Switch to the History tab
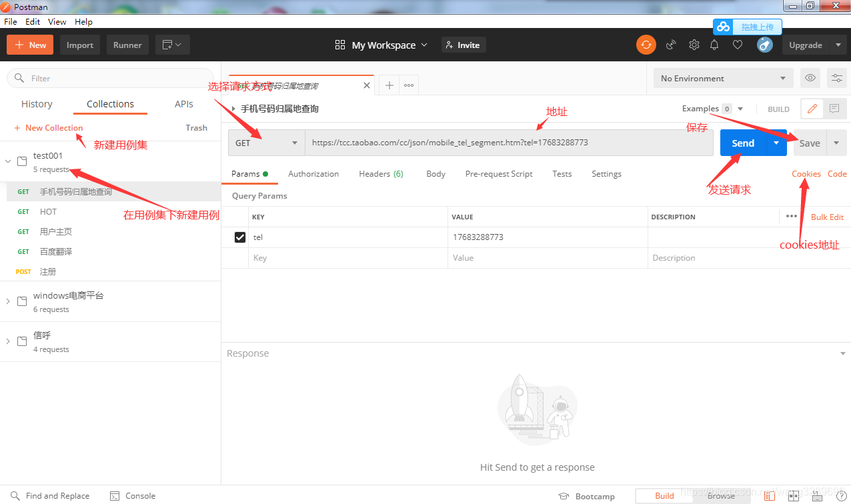Viewport: 851px width, 504px height. click(37, 104)
